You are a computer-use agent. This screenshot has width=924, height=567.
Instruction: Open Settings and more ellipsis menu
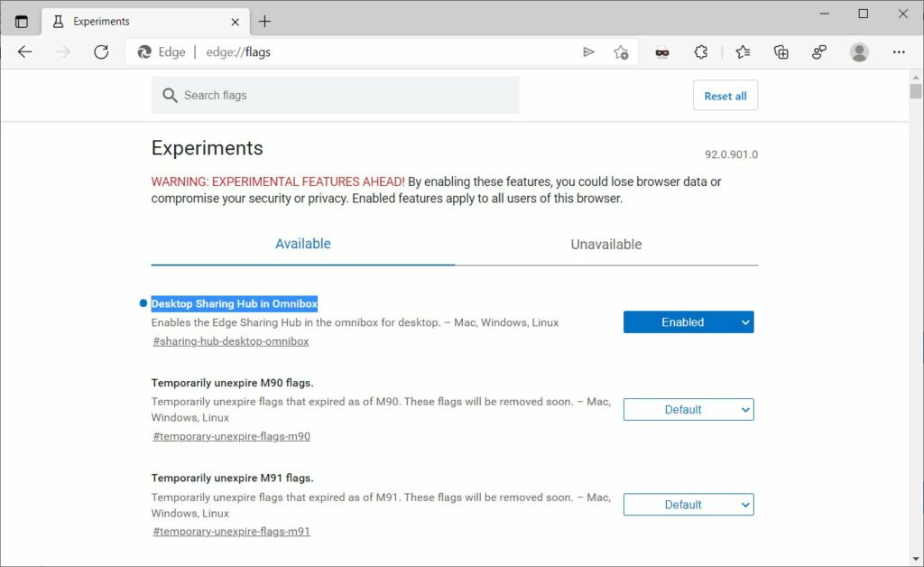pyautogui.click(x=899, y=51)
